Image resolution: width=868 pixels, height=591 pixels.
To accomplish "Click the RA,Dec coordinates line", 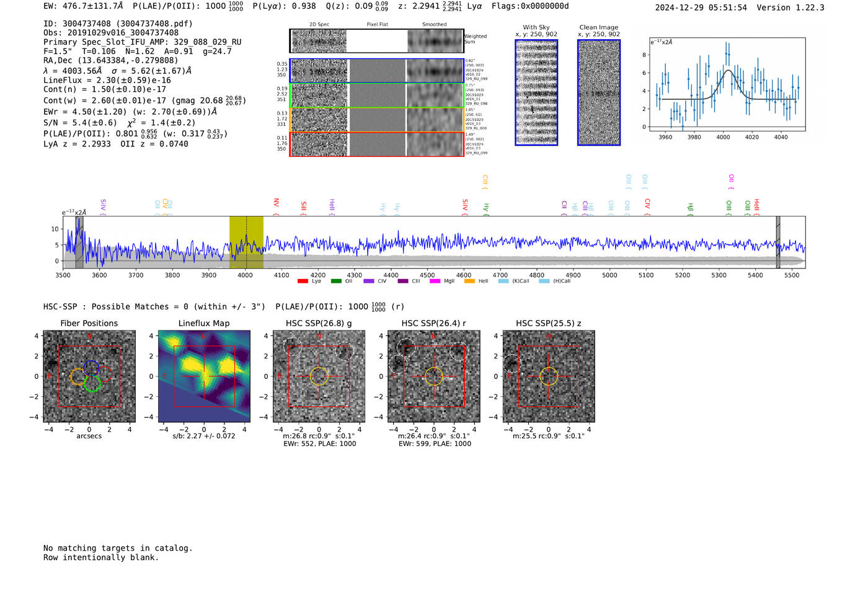I will tap(110, 60).
